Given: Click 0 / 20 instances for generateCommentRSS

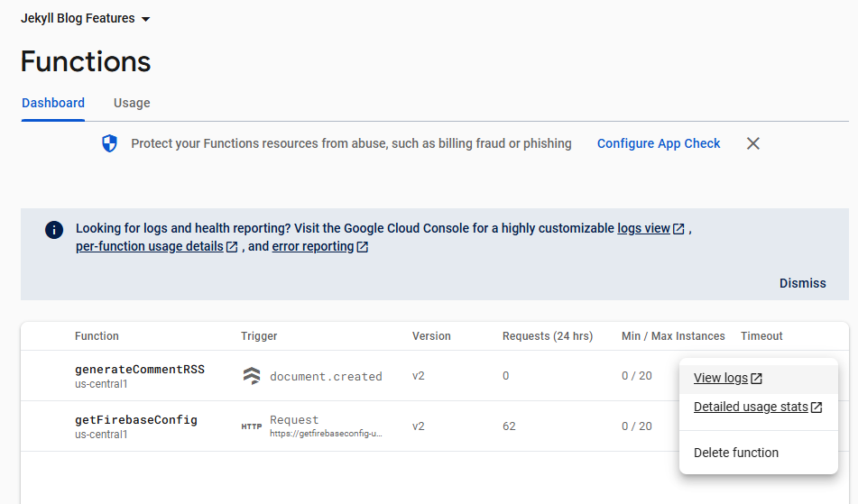Looking at the screenshot, I should click(637, 376).
